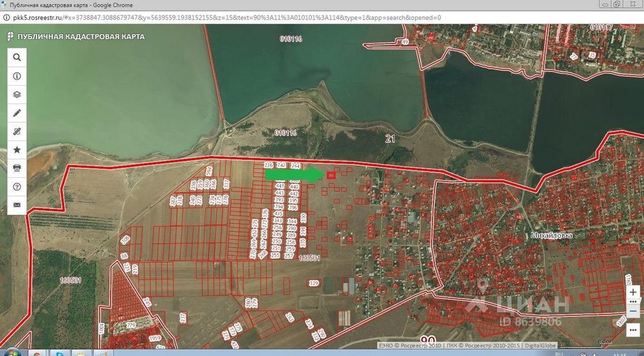Viewport: 644px width, 356px height.
Task: Open help via question mark icon
Action: [x=17, y=187]
